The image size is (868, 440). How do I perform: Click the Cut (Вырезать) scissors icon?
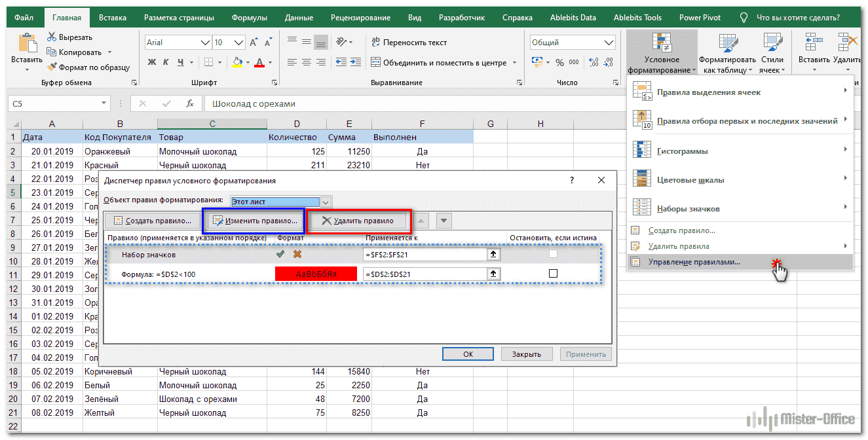click(52, 37)
